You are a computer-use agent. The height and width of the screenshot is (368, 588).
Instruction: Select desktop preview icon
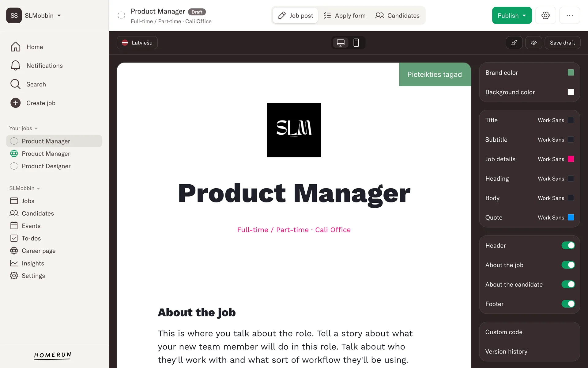(x=341, y=43)
